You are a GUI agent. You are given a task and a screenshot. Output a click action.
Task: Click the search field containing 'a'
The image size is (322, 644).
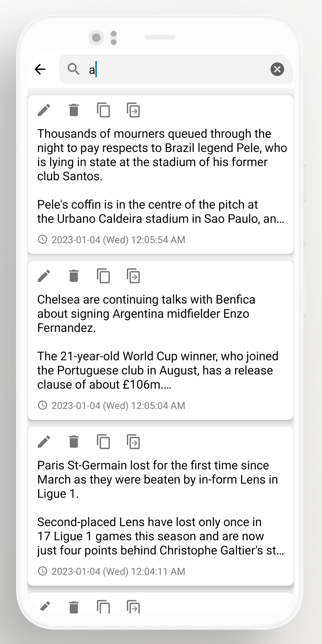click(175, 69)
